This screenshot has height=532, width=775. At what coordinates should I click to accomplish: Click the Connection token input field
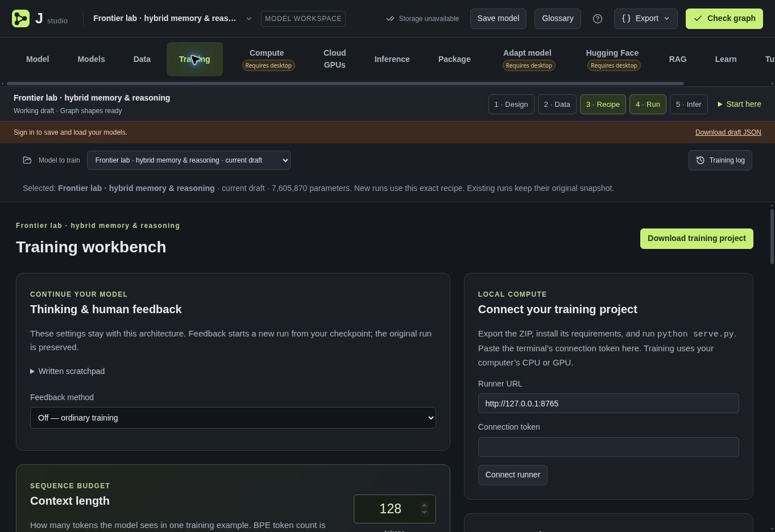tap(608, 447)
